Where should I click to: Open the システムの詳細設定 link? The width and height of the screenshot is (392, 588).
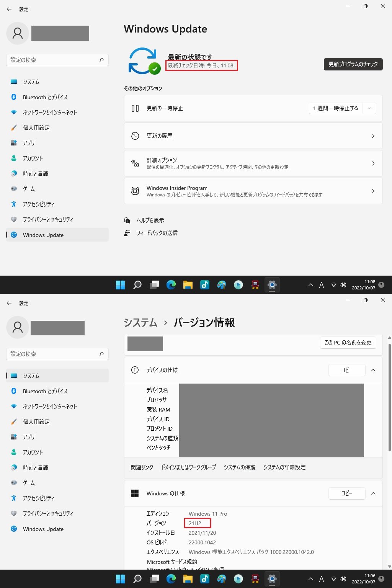tap(284, 467)
